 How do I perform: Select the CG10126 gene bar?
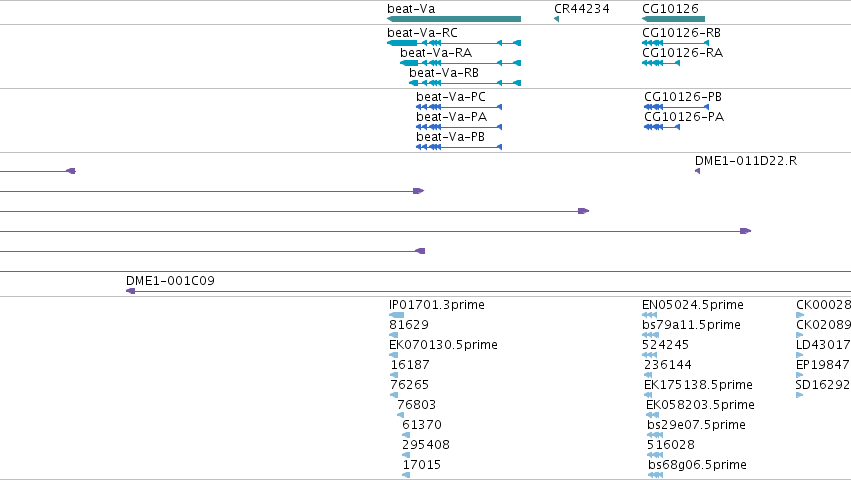(x=673, y=19)
